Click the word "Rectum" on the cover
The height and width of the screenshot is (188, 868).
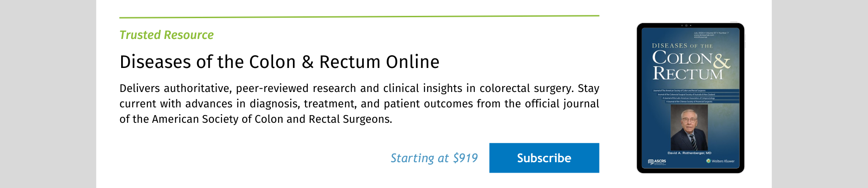click(x=687, y=74)
